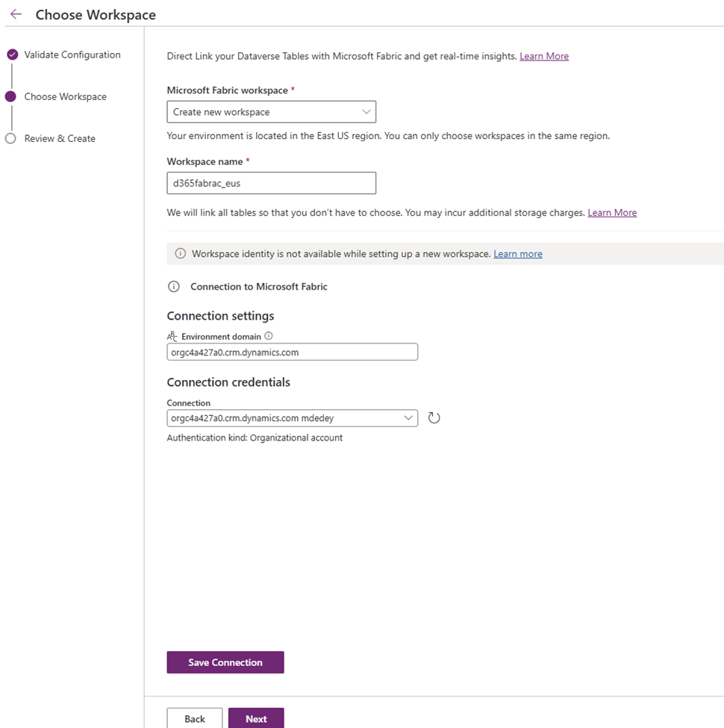
Task: Click the Environment domain input field
Action: tap(292, 352)
